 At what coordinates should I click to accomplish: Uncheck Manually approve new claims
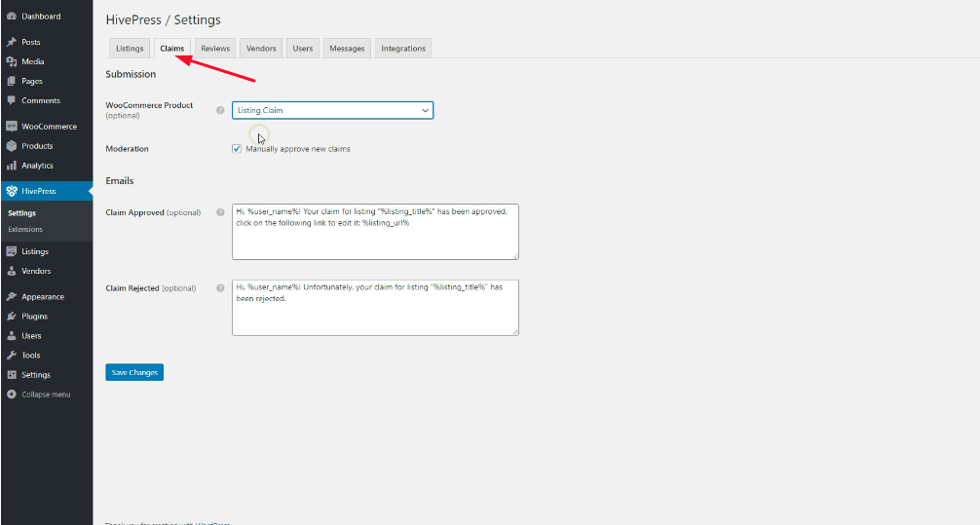237,149
